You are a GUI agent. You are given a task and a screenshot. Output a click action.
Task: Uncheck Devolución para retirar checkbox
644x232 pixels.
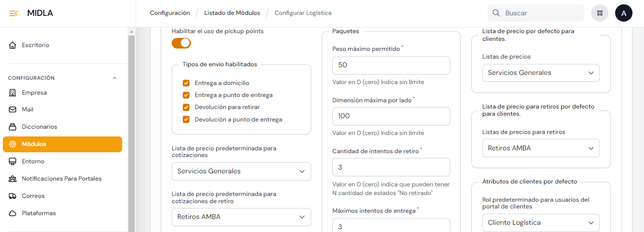(x=186, y=107)
